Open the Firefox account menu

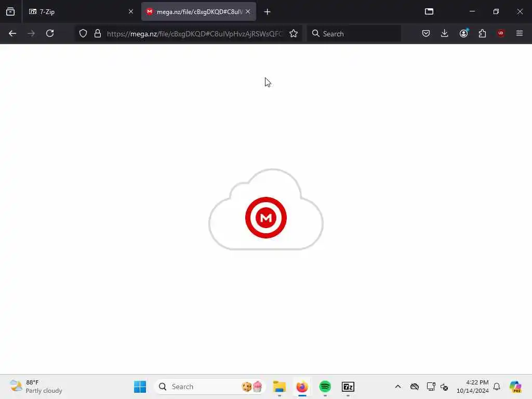tap(463, 33)
